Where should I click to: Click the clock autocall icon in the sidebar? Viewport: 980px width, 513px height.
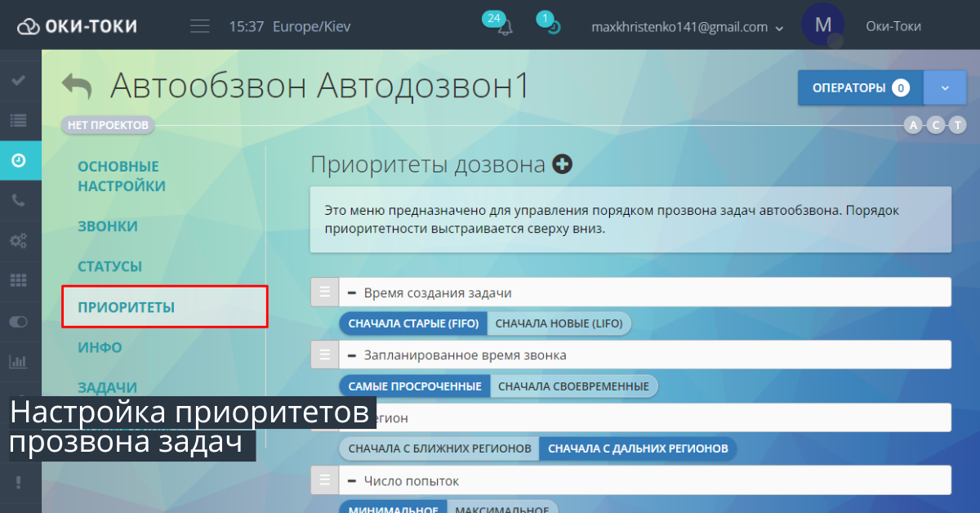pyautogui.click(x=19, y=160)
